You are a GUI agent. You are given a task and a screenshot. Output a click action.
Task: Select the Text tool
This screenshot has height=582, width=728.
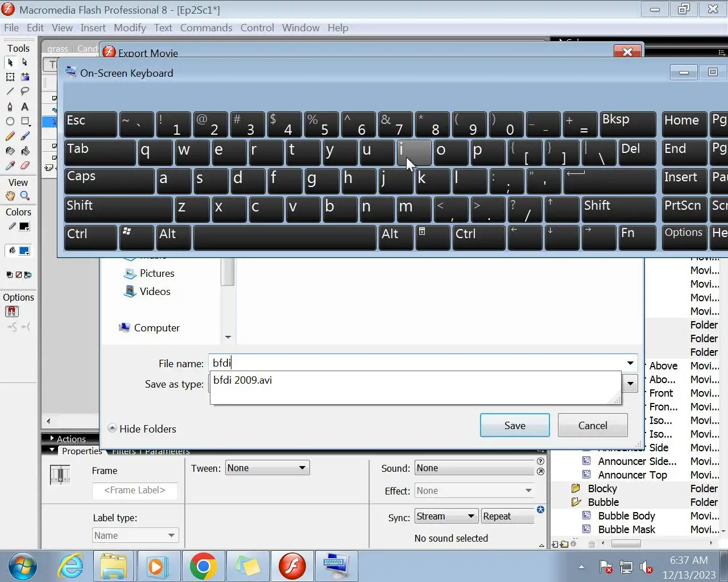24,106
